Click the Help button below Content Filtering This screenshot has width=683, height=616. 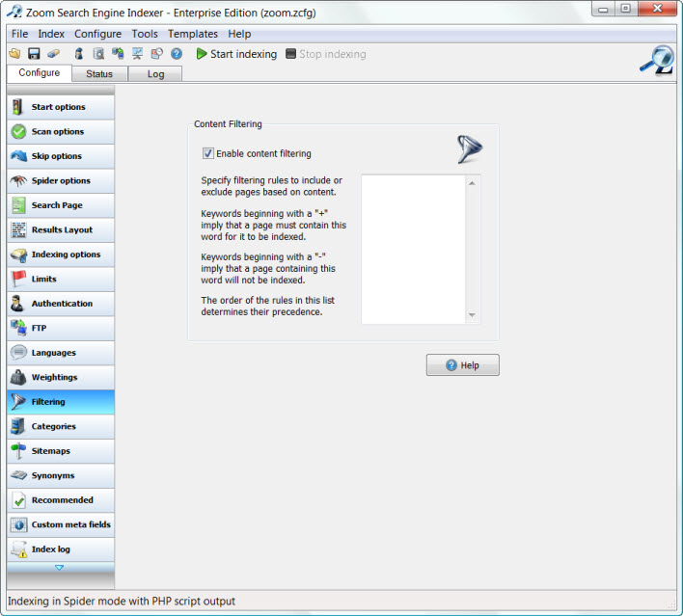click(x=463, y=365)
